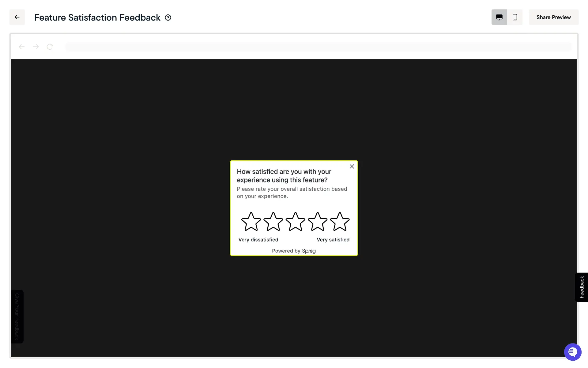588x368 pixels.
Task: Click the survey question heading text
Action: click(x=284, y=176)
